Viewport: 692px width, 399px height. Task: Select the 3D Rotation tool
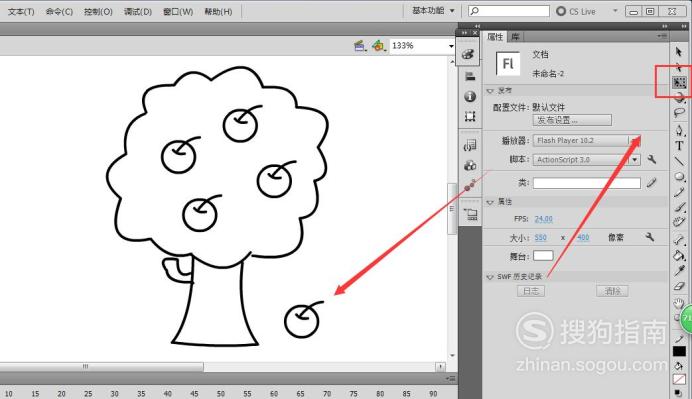pyautogui.click(x=680, y=98)
